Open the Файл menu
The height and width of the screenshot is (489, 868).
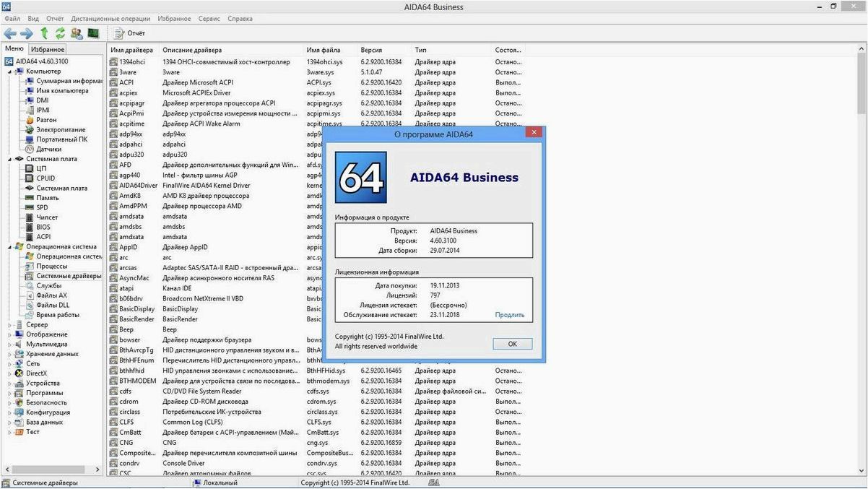click(x=12, y=18)
